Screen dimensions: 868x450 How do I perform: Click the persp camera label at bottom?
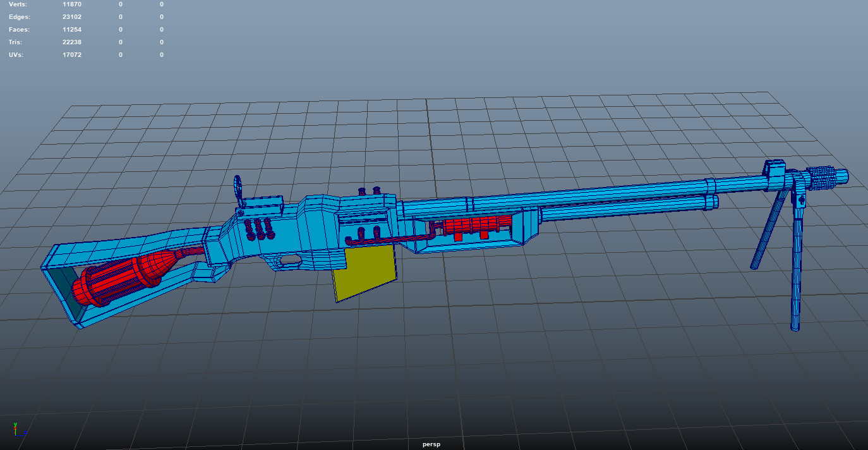click(433, 444)
